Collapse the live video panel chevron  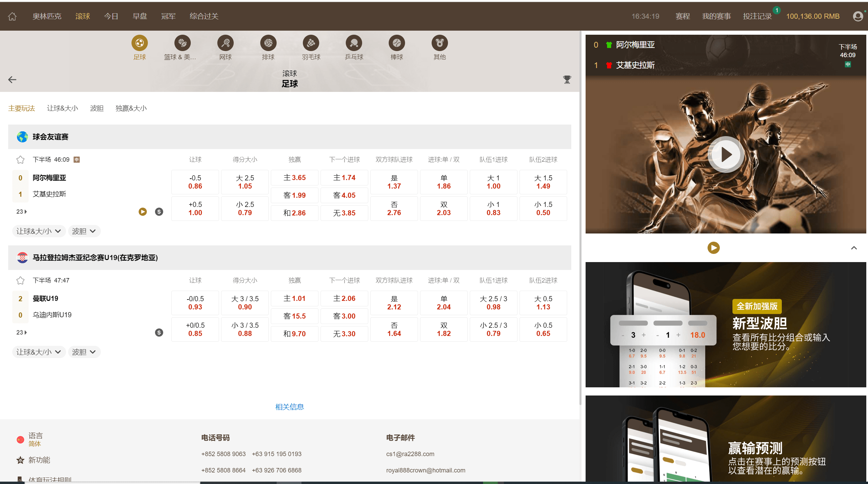pyautogui.click(x=854, y=248)
